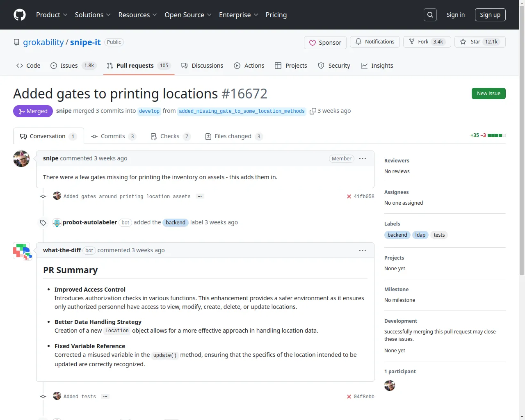Star the snipe-it repository

(480, 42)
